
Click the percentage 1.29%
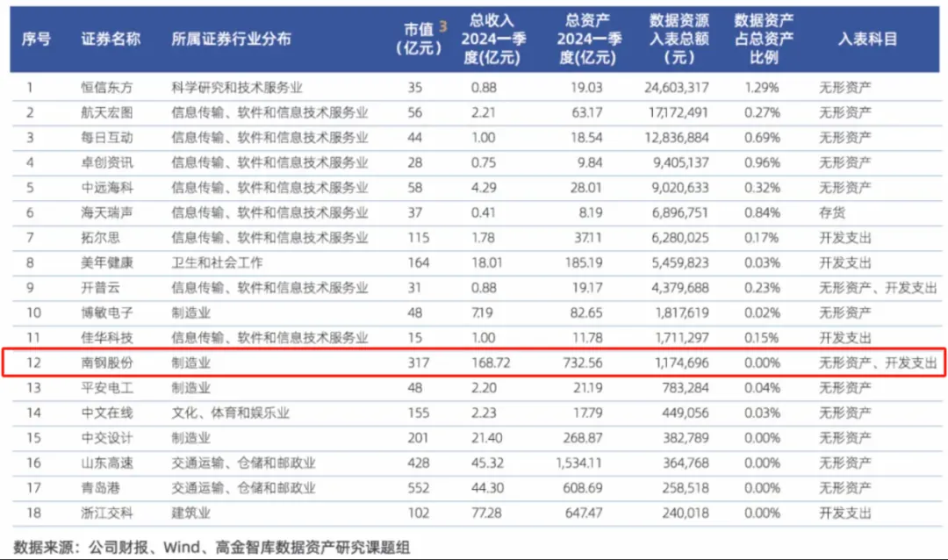pos(763,88)
